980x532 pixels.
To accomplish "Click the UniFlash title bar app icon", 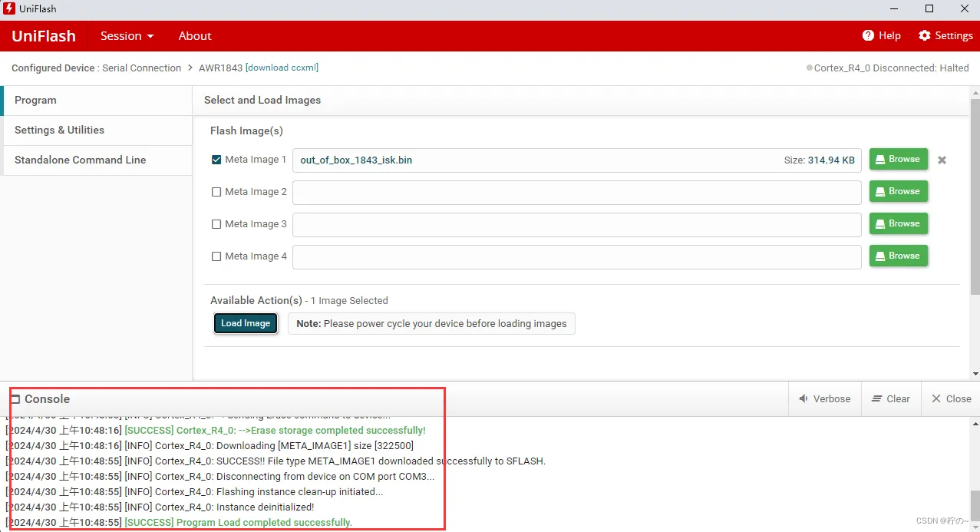I will [x=9, y=8].
